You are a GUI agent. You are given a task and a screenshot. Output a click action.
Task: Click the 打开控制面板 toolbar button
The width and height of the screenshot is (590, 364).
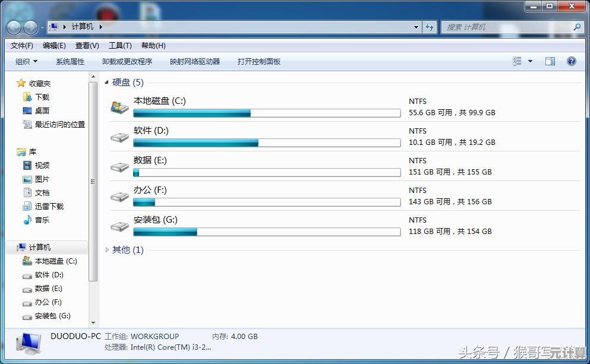coord(259,61)
